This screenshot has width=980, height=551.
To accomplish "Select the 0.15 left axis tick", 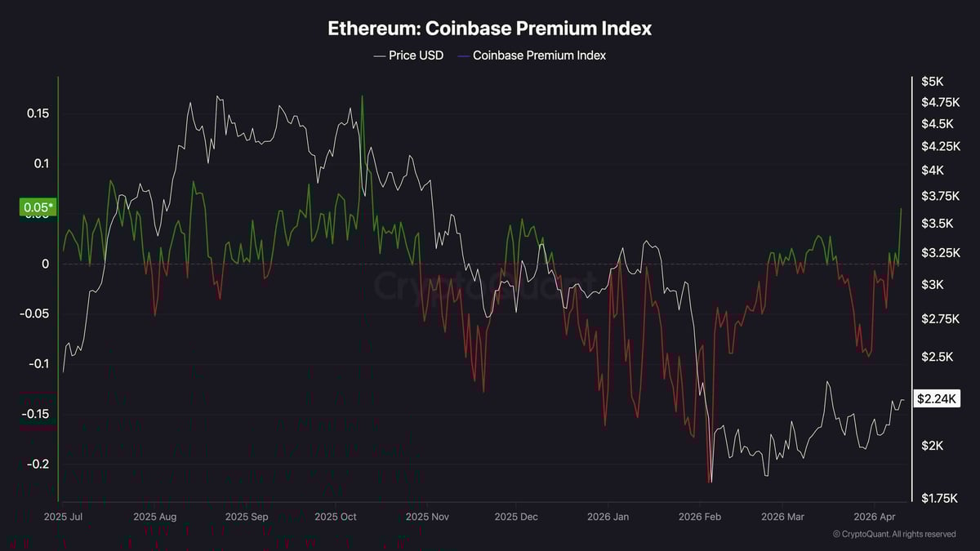I will (38, 113).
